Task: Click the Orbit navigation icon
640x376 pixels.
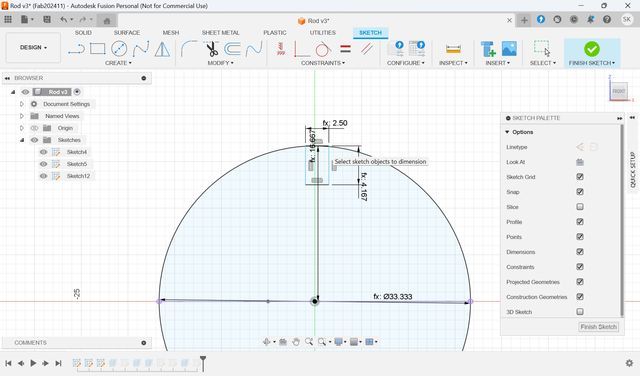Action: point(267,342)
